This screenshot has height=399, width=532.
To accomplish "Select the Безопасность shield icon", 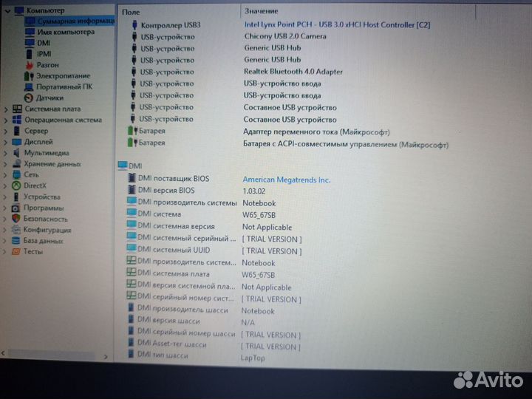I will click(16, 219).
